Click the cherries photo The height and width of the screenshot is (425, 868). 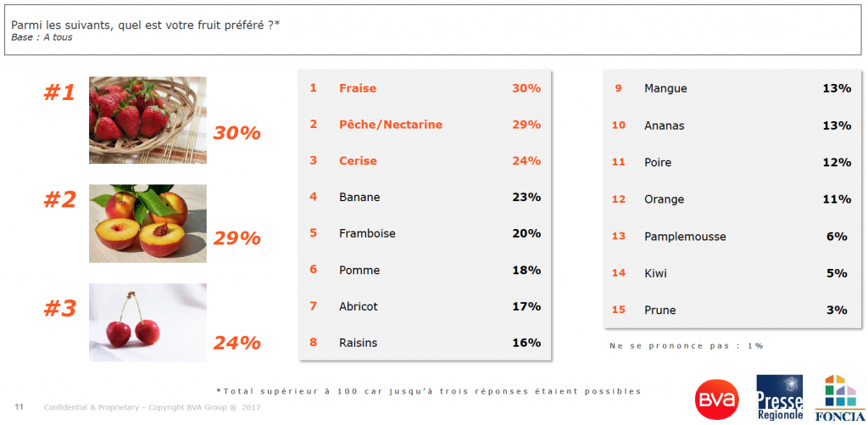[x=147, y=322]
